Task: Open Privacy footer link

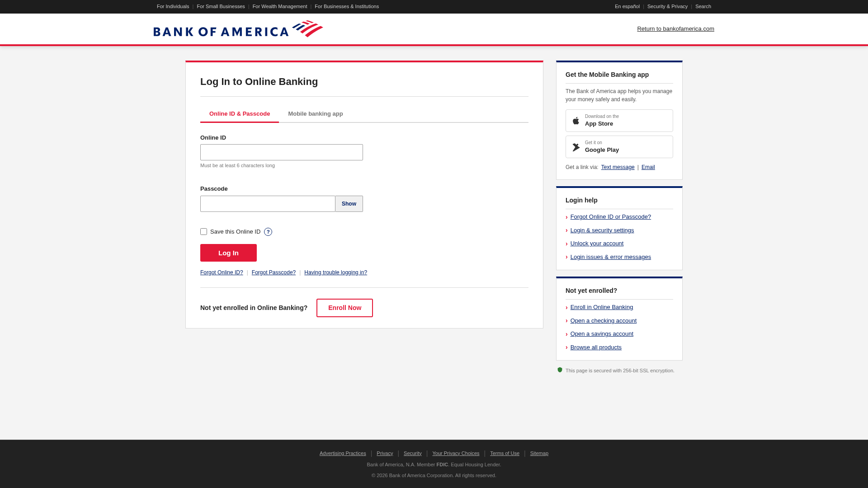Action: click(385, 453)
